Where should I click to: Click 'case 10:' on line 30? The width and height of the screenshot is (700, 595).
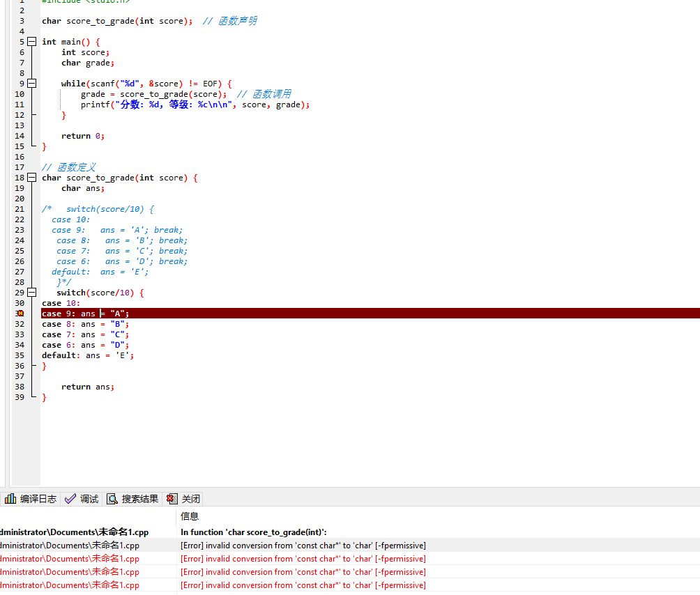(61, 303)
